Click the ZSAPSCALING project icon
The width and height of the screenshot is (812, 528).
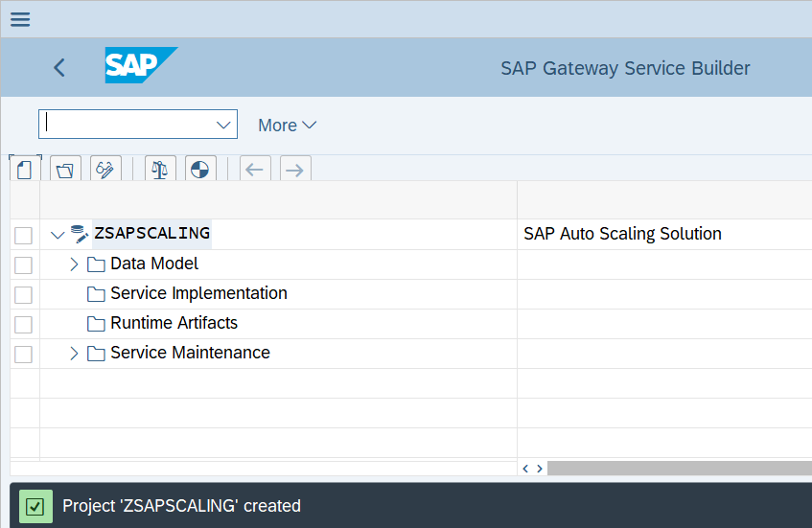pos(80,234)
